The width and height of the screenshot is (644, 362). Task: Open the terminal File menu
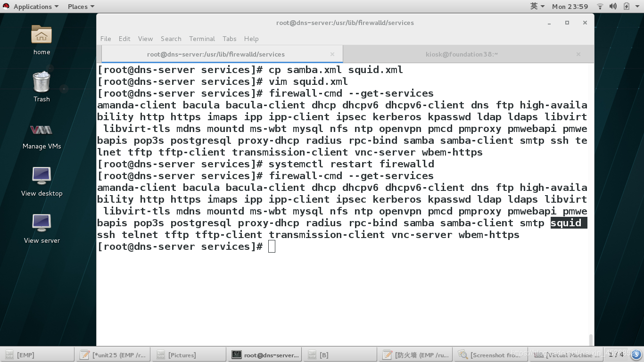click(x=106, y=39)
